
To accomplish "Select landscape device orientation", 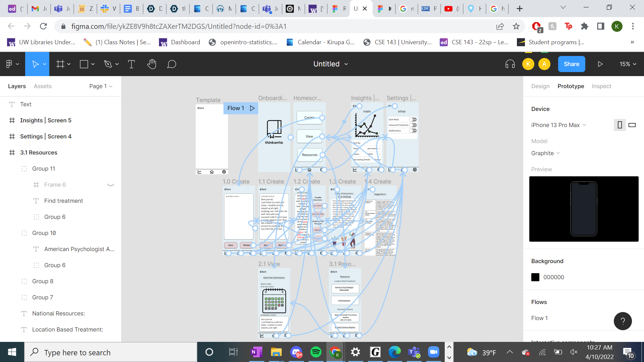I will tap(632, 125).
